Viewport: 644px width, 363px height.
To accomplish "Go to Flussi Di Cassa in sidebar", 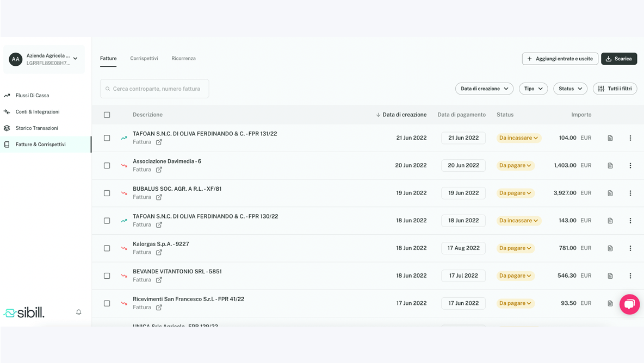I will pyautogui.click(x=32, y=96).
